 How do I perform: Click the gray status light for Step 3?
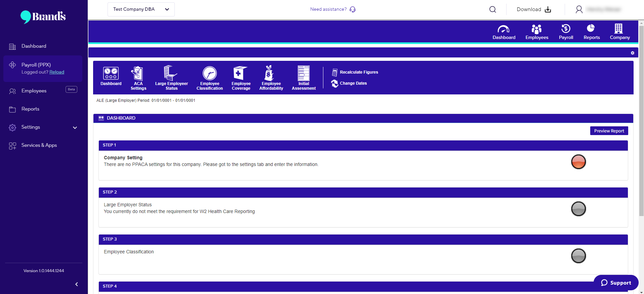tap(578, 256)
